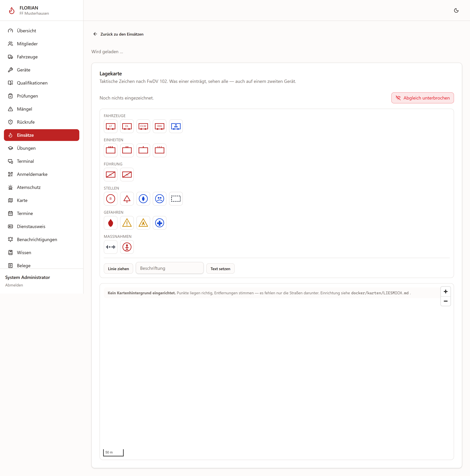Select the DL ladder vehicle symbol
Screen dimensions: 470x476
click(127, 126)
